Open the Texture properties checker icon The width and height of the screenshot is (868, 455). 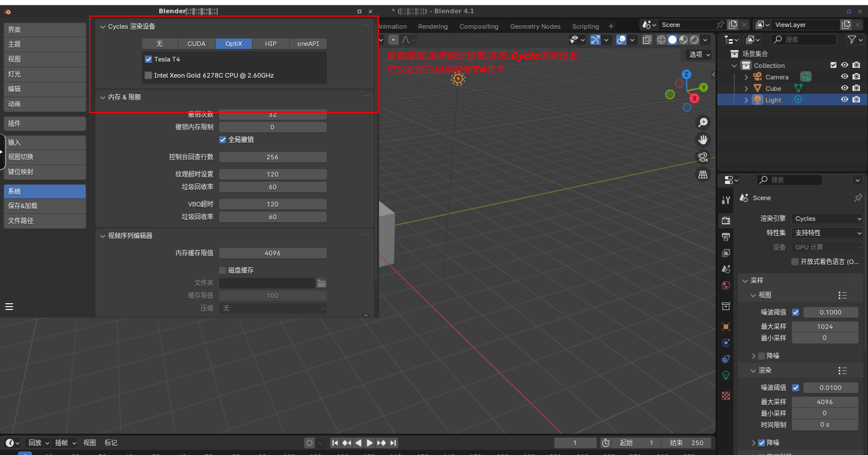[726, 396]
